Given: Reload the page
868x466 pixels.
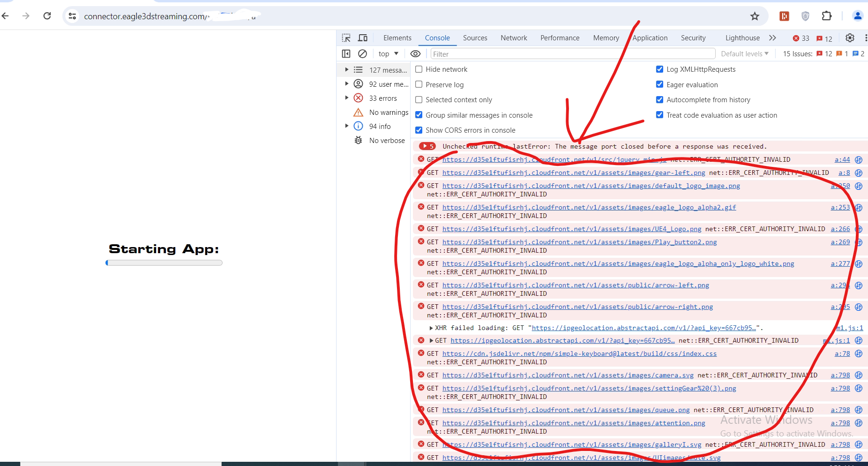Looking at the screenshot, I should [47, 16].
